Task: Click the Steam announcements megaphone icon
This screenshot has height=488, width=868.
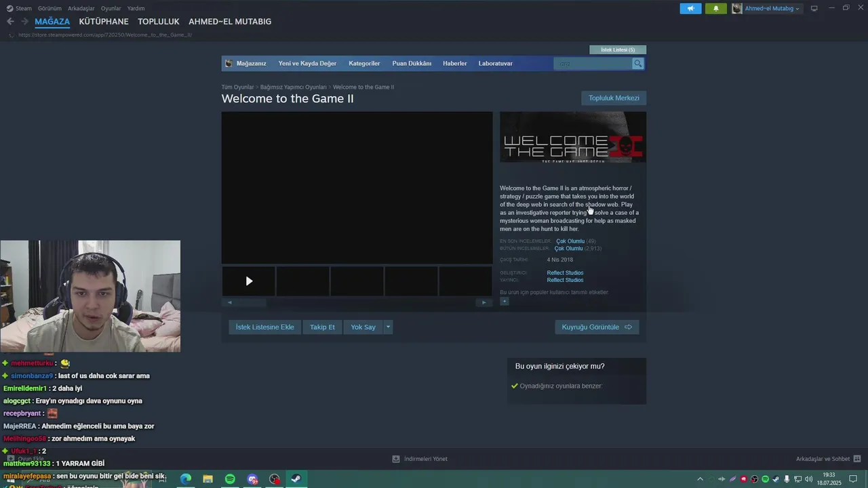Action: [690, 9]
